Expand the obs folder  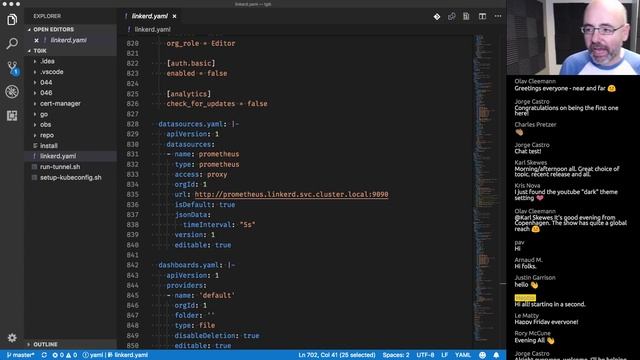[45, 124]
